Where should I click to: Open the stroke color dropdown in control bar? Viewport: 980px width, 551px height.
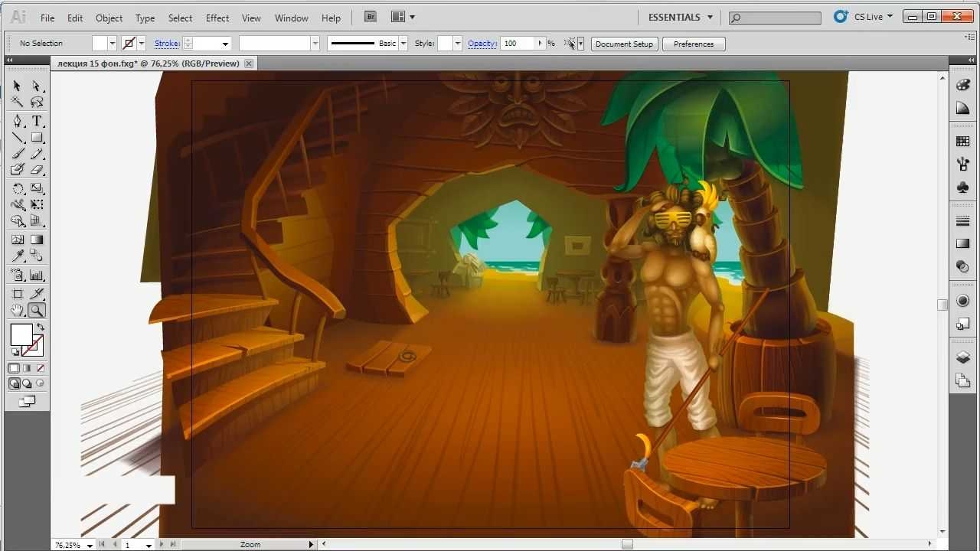[x=142, y=44]
